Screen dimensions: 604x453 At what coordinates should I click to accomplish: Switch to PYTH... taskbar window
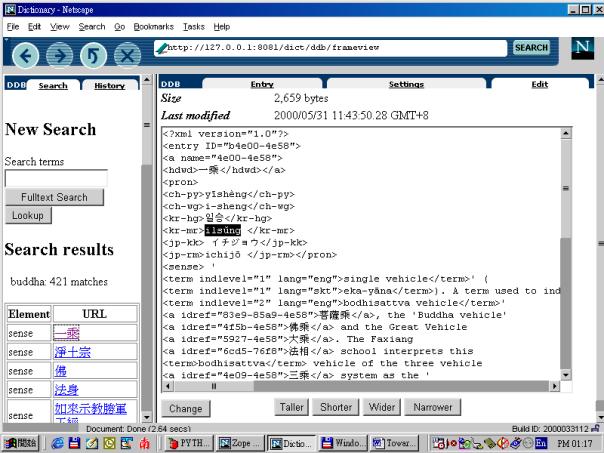tap(189, 443)
